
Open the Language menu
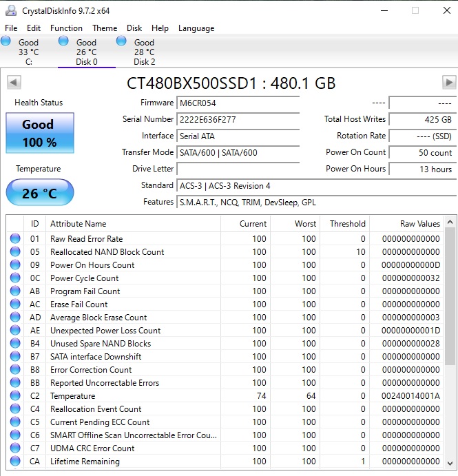pyautogui.click(x=196, y=28)
